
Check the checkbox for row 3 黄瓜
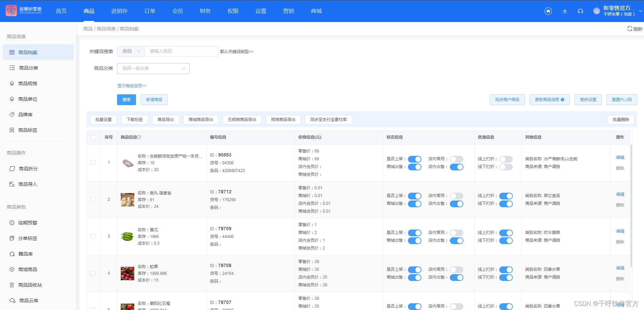click(x=93, y=236)
